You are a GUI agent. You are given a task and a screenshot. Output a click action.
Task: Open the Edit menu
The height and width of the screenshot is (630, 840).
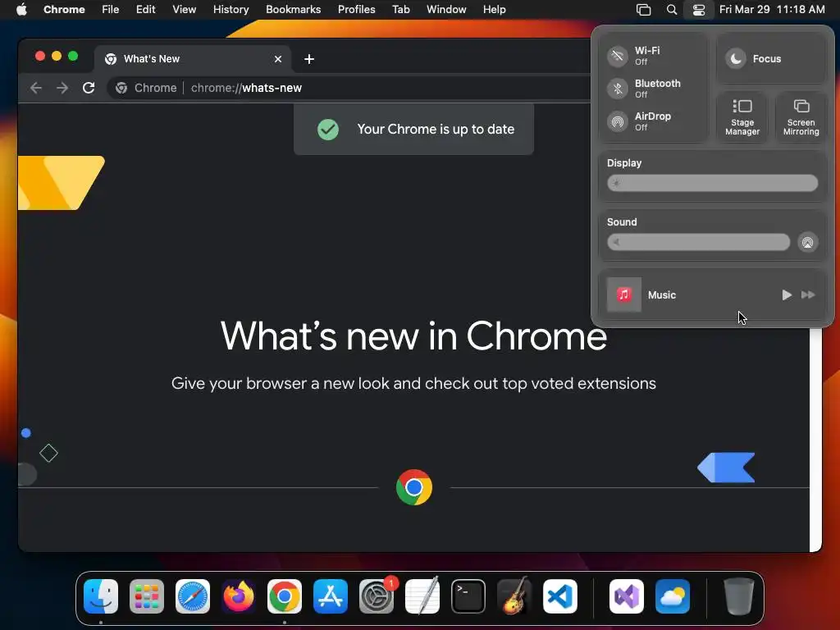coord(145,10)
